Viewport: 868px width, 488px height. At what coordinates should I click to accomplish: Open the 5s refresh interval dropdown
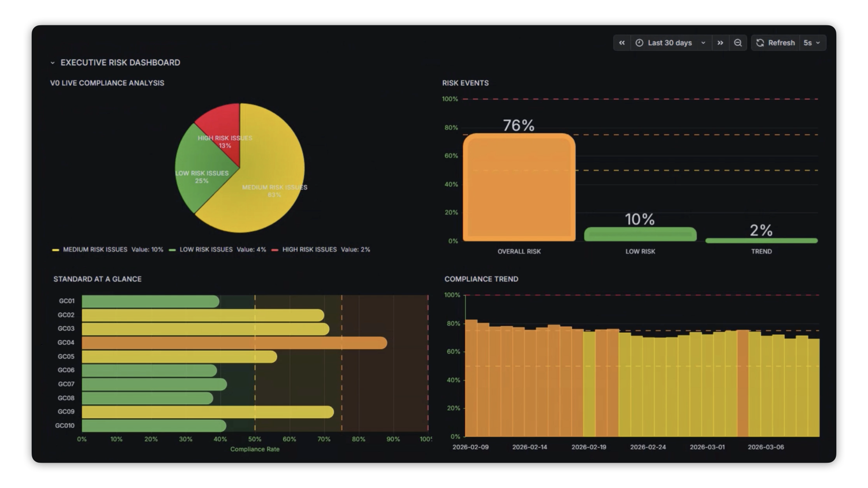coord(812,43)
